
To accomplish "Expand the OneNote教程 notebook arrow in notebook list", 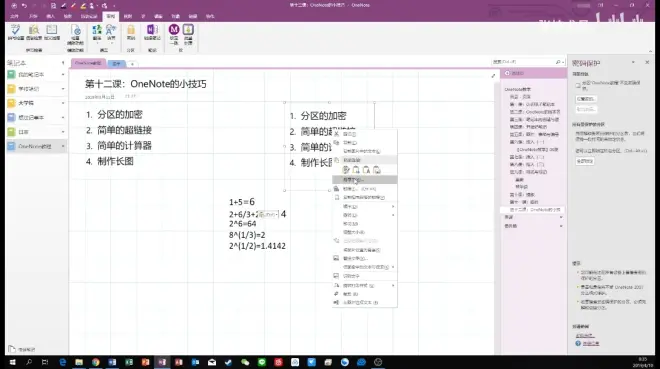I will point(63,146).
